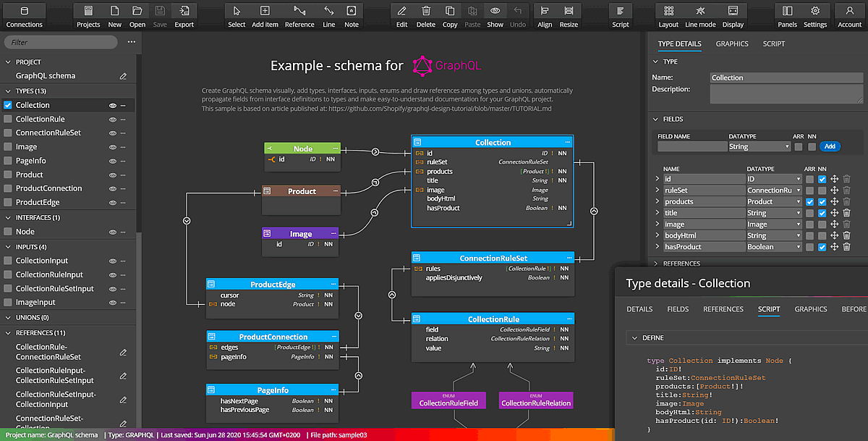Check the Product type checkbox in sidebar
Viewport: 868px width, 441px height.
pyautogui.click(x=8, y=175)
